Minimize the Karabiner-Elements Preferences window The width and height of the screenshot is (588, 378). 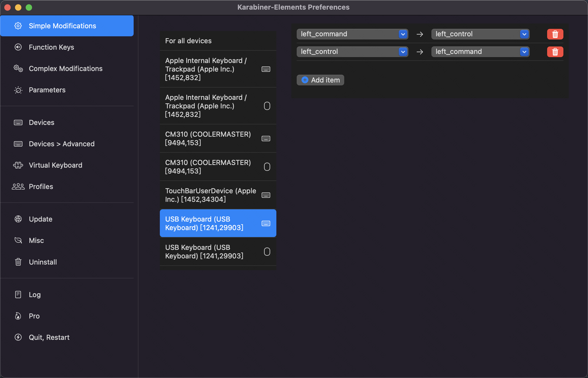click(18, 7)
